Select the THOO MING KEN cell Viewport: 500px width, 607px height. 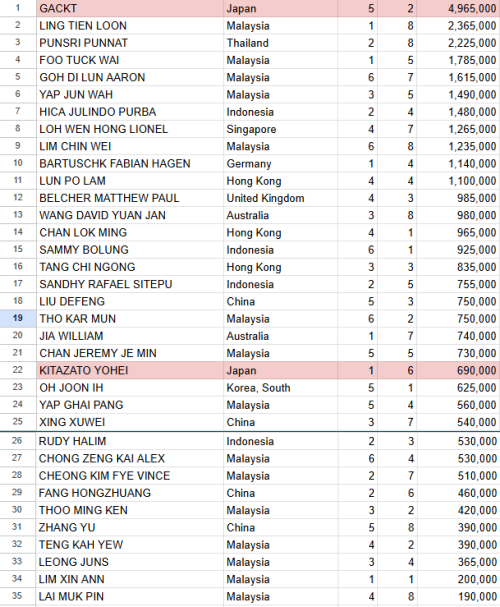pos(130,510)
